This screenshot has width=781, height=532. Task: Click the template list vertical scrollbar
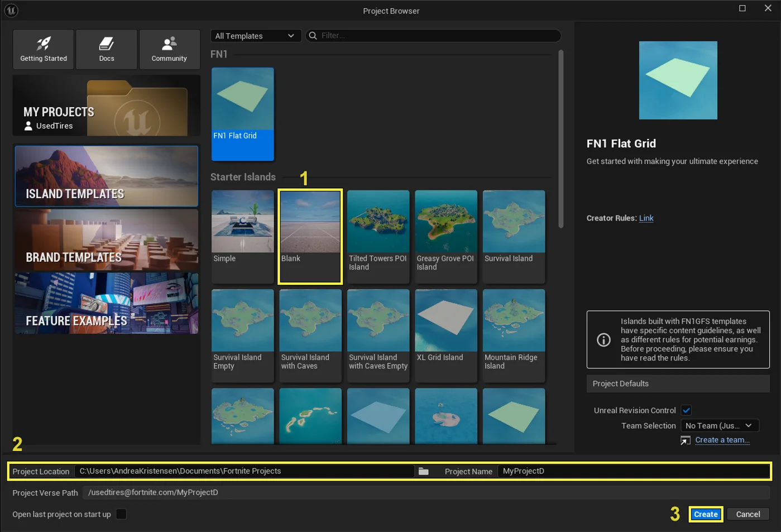561,140
